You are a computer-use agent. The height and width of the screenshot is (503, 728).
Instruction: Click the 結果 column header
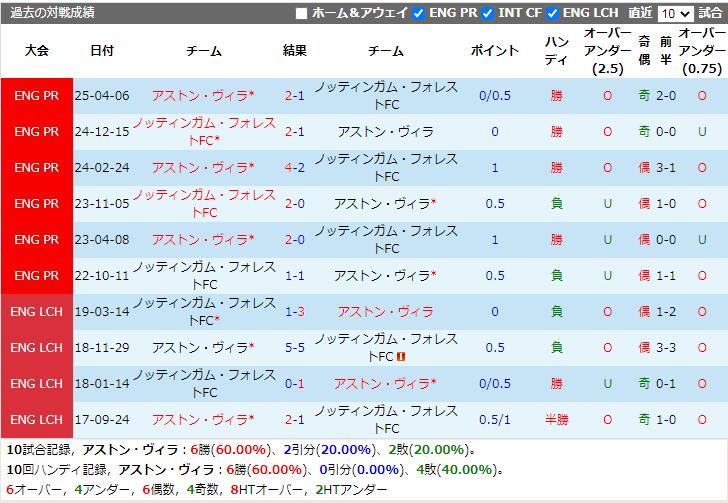coord(294,51)
